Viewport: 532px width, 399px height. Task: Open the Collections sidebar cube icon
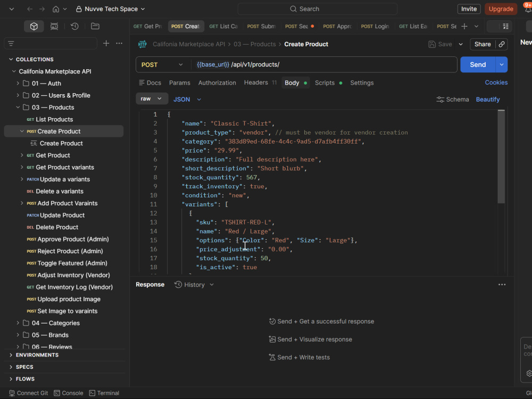34,26
